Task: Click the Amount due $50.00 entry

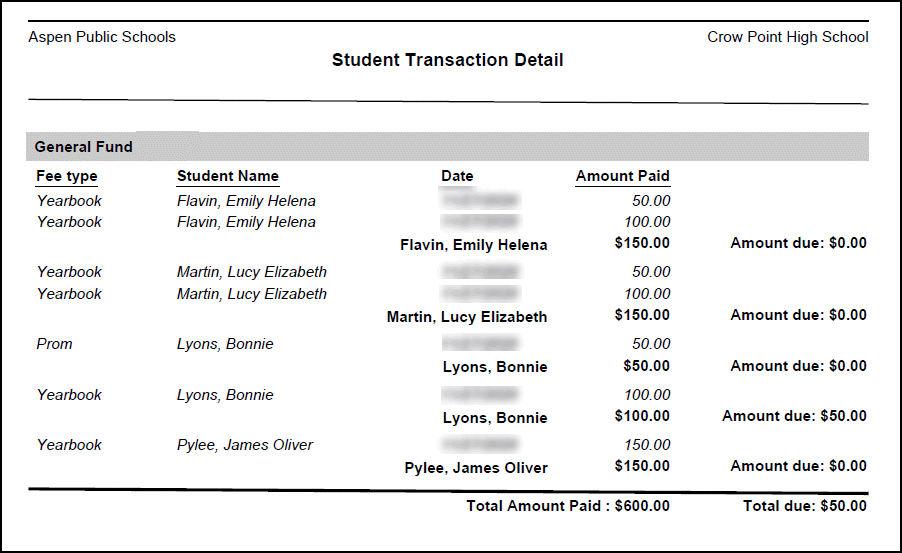Action: (794, 416)
